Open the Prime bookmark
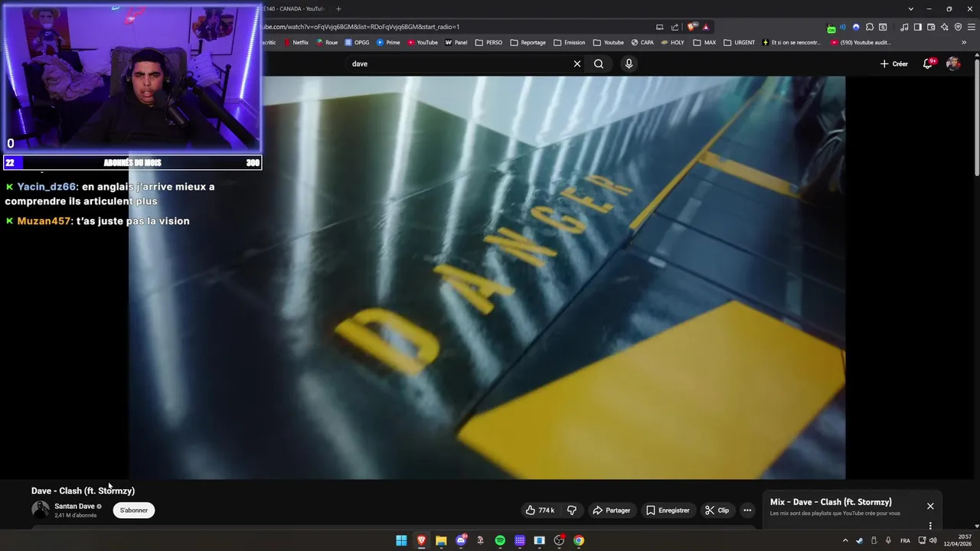Screen dimensions: 980x551 point(388,43)
